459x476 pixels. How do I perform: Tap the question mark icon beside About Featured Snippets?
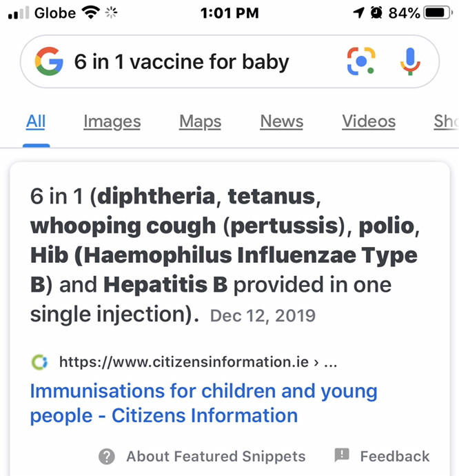click(x=107, y=456)
